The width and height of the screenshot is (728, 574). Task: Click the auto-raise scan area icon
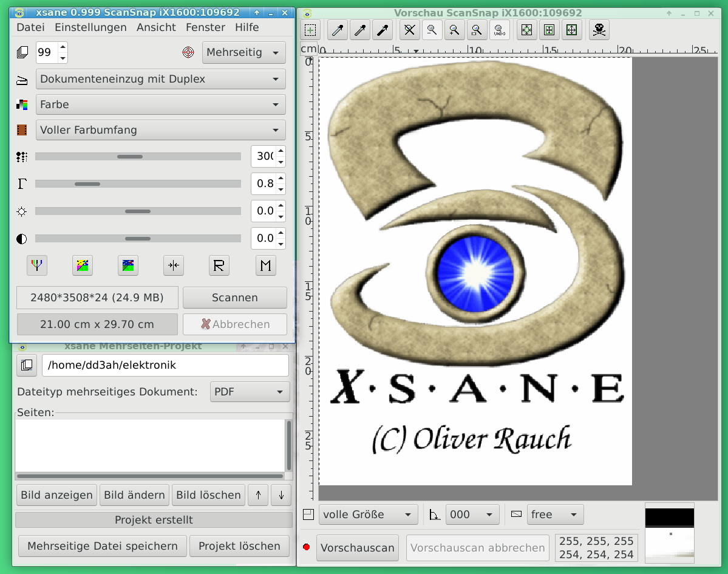[549, 30]
